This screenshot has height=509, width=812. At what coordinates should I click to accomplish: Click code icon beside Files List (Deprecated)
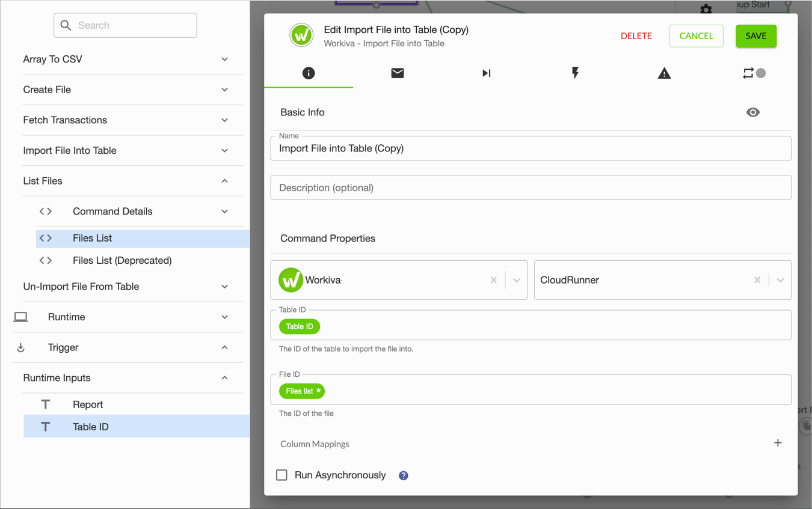tap(46, 260)
